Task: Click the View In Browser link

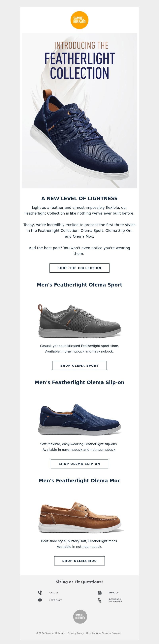Action: pyautogui.click(x=112, y=633)
